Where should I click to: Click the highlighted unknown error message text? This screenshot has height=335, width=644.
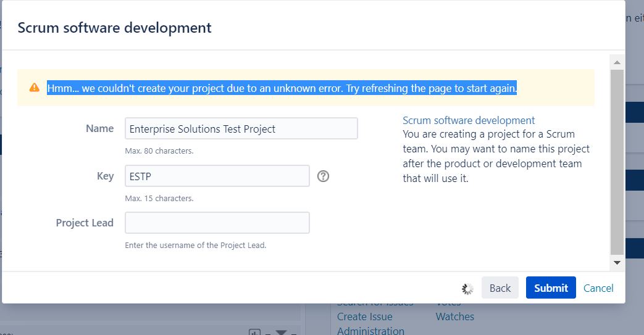282,88
